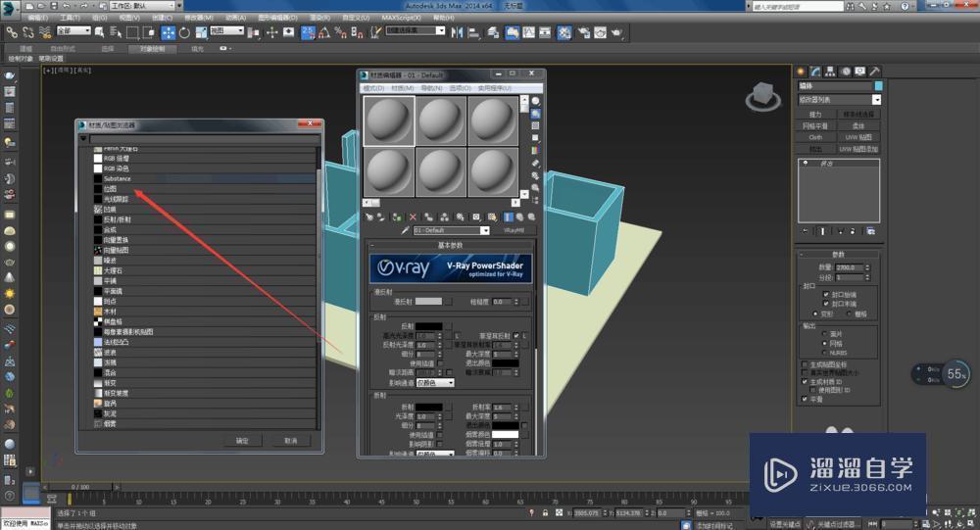Click the cyan object color swatch
The image size is (980, 530).
click(878, 85)
